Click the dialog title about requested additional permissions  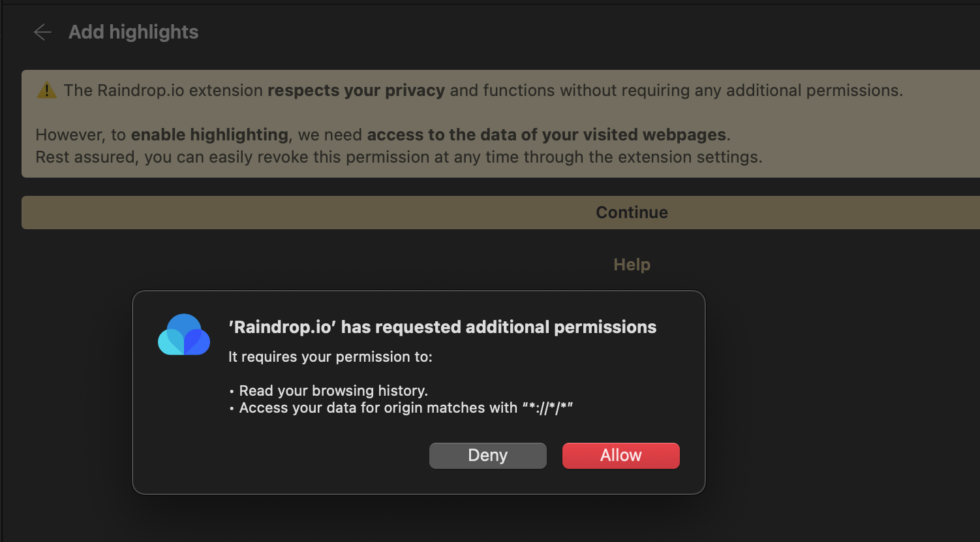442,327
